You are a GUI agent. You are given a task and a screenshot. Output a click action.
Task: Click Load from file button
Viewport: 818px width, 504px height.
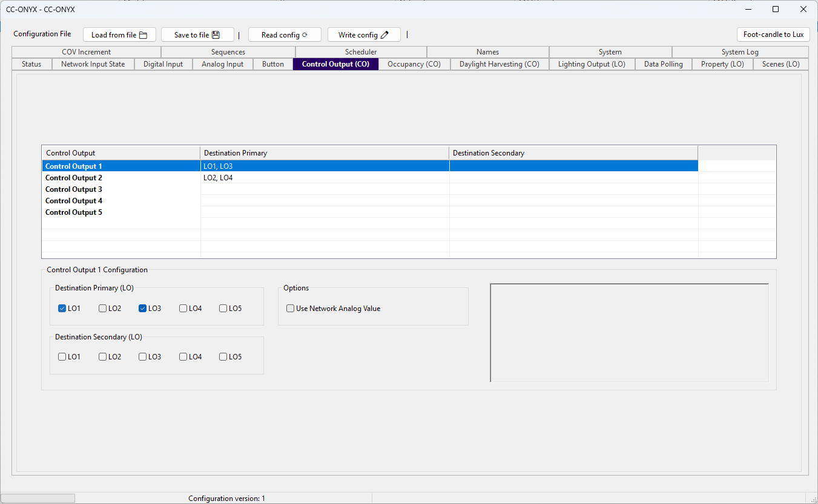tap(119, 34)
